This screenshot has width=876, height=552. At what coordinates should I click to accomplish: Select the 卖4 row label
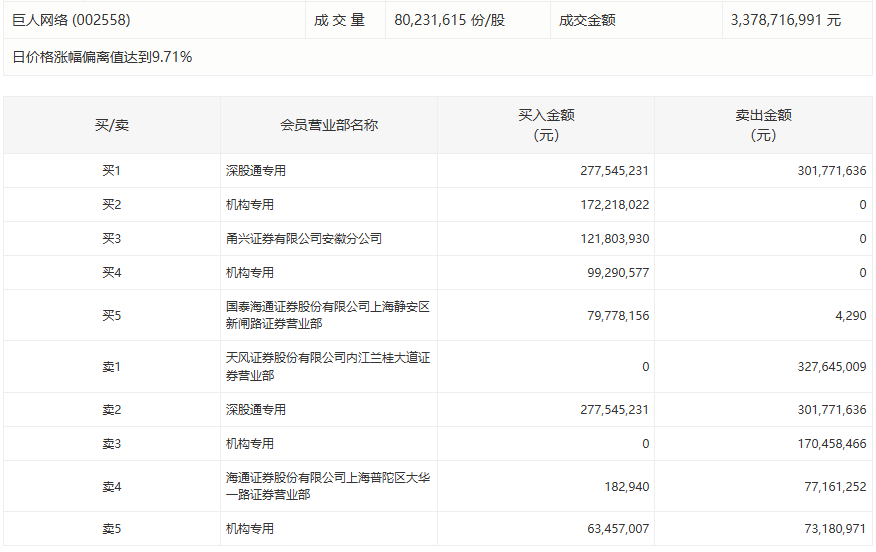(112, 487)
